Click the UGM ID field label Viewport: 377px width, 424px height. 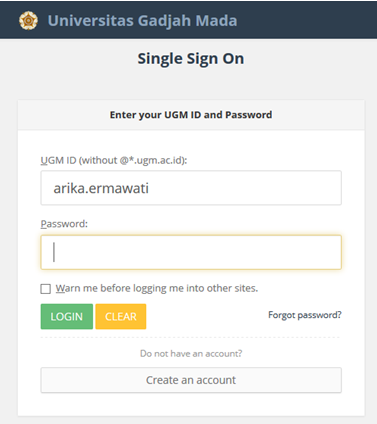coord(114,160)
